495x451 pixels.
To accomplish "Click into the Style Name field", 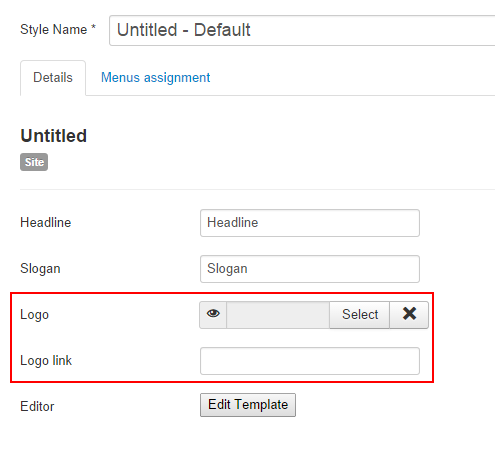I will click(302, 30).
